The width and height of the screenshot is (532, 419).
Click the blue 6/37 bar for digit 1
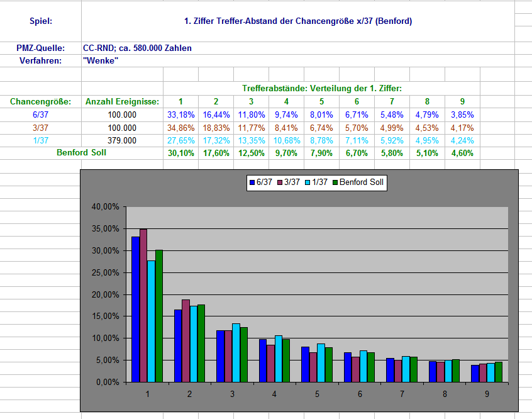pyautogui.click(x=136, y=310)
